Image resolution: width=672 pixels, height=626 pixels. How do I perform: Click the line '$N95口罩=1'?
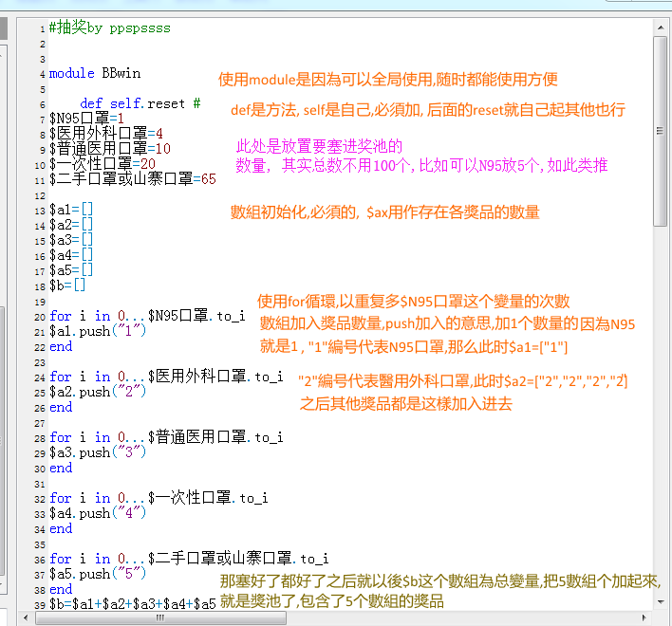tap(86, 119)
